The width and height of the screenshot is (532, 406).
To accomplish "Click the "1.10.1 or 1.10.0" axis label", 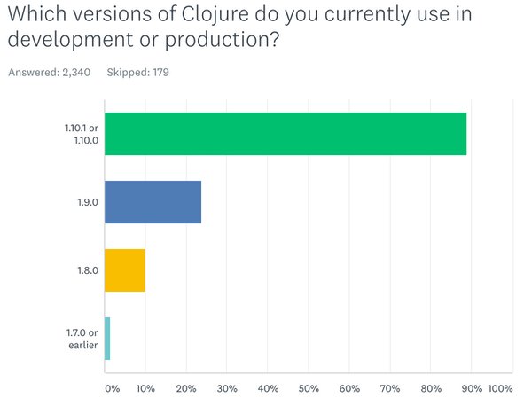I will [x=80, y=135].
